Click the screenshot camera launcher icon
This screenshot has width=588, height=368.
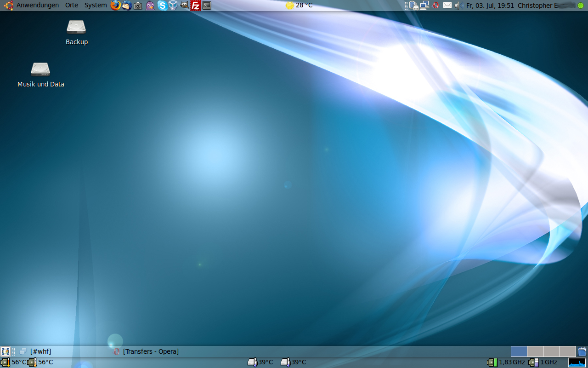click(x=138, y=6)
